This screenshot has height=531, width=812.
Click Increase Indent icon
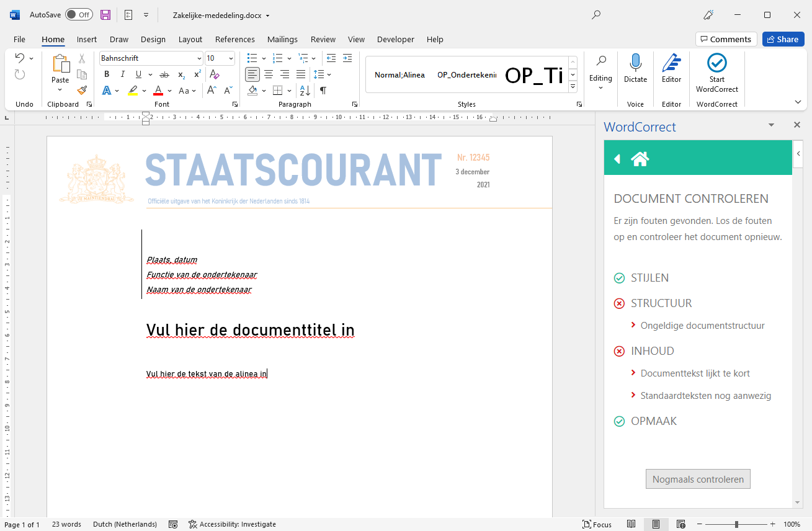pos(347,58)
